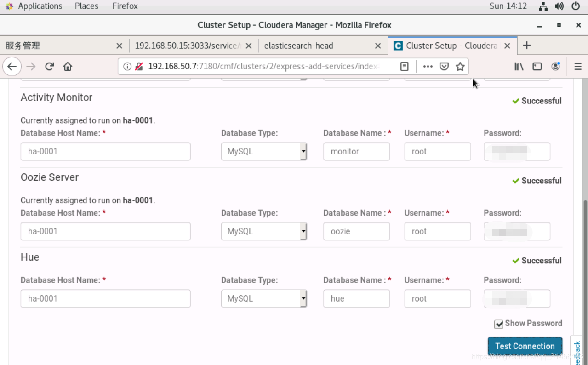Open the Firefox hamburger menu

click(578, 67)
